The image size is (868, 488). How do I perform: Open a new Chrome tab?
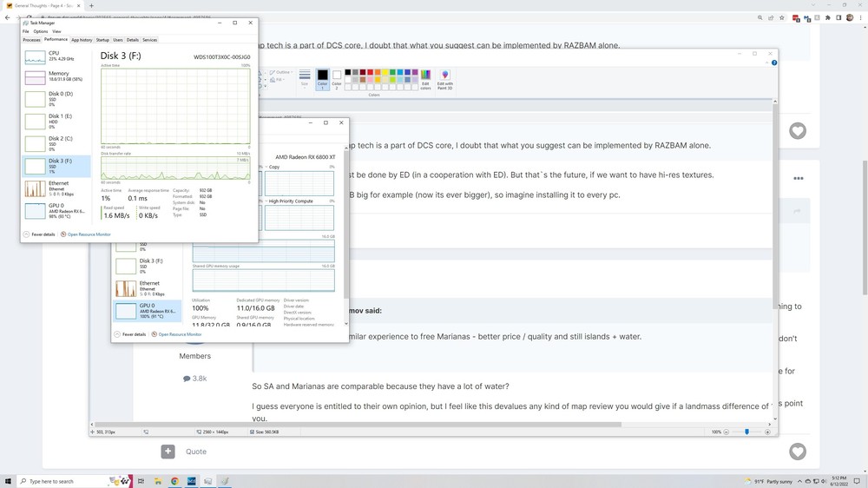pyautogui.click(x=91, y=5)
